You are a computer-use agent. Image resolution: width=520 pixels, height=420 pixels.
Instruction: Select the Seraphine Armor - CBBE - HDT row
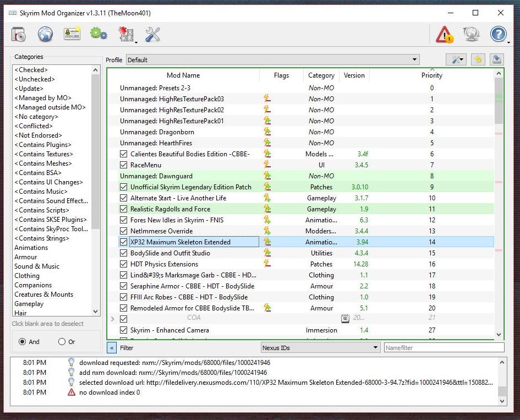[300, 286]
